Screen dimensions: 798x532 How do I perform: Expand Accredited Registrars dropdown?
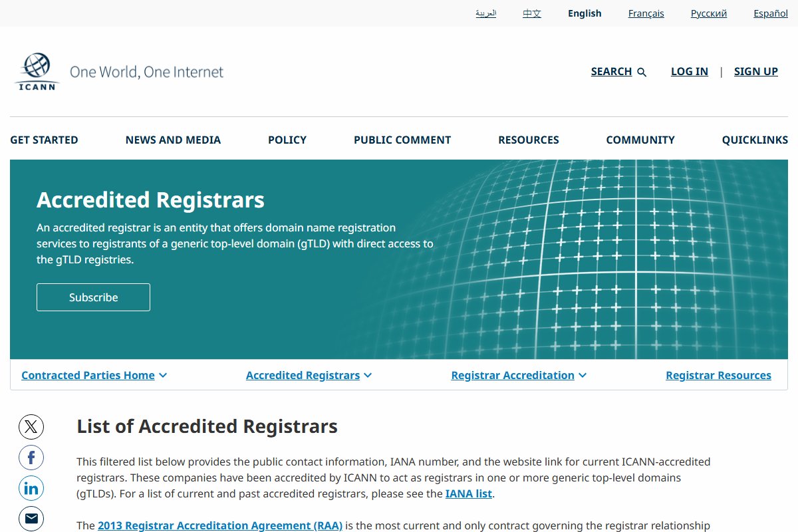(x=309, y=375)
